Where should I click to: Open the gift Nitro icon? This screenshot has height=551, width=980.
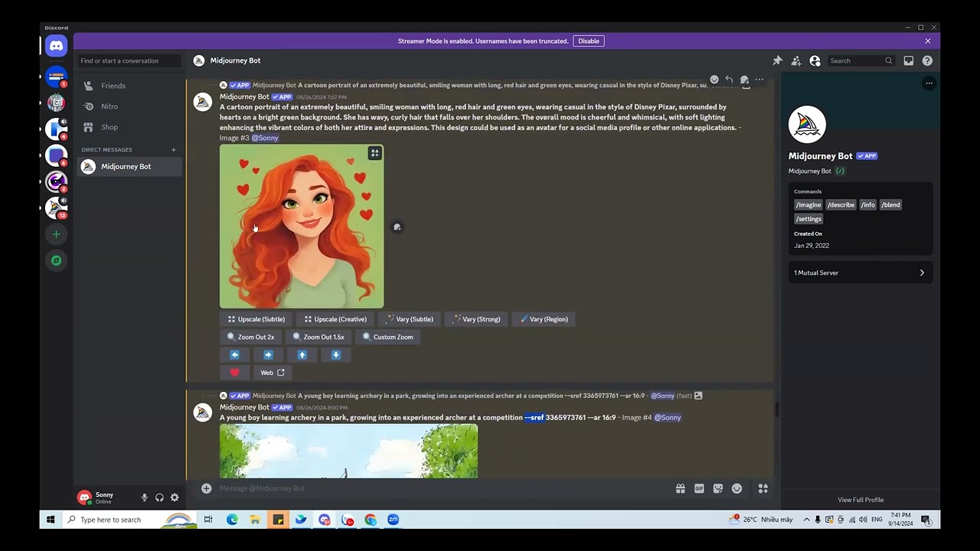click(680, 488)
